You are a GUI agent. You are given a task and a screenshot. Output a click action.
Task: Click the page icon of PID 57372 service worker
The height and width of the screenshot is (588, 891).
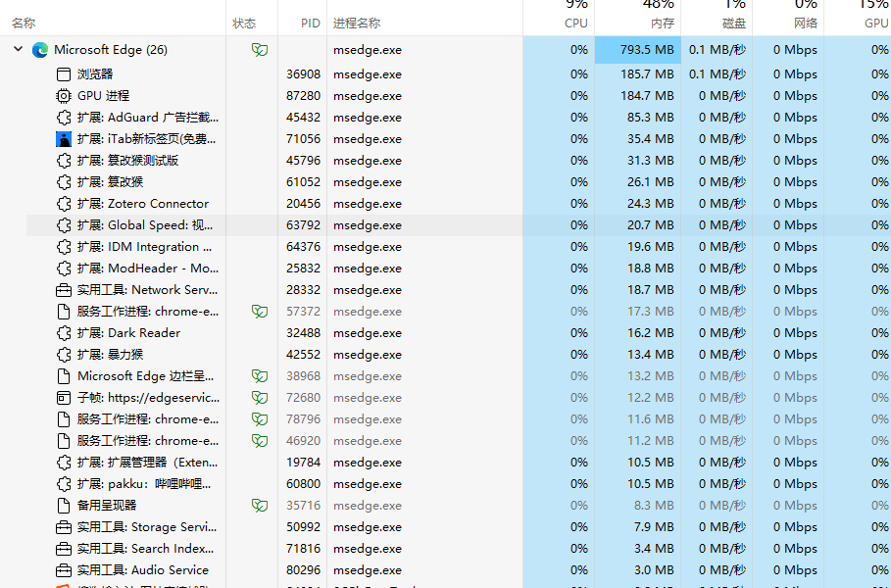[x=64, y=312]
